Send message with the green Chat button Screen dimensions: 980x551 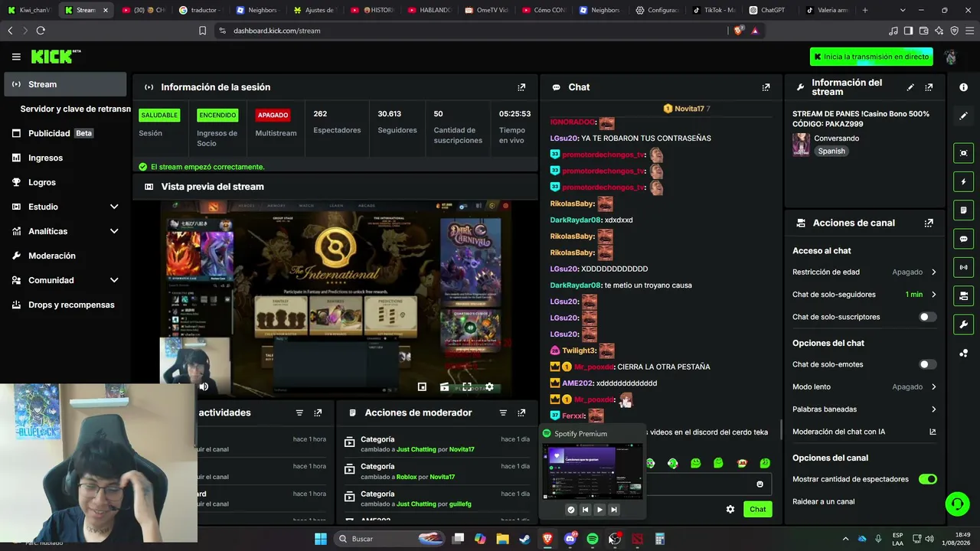[757, 509]
